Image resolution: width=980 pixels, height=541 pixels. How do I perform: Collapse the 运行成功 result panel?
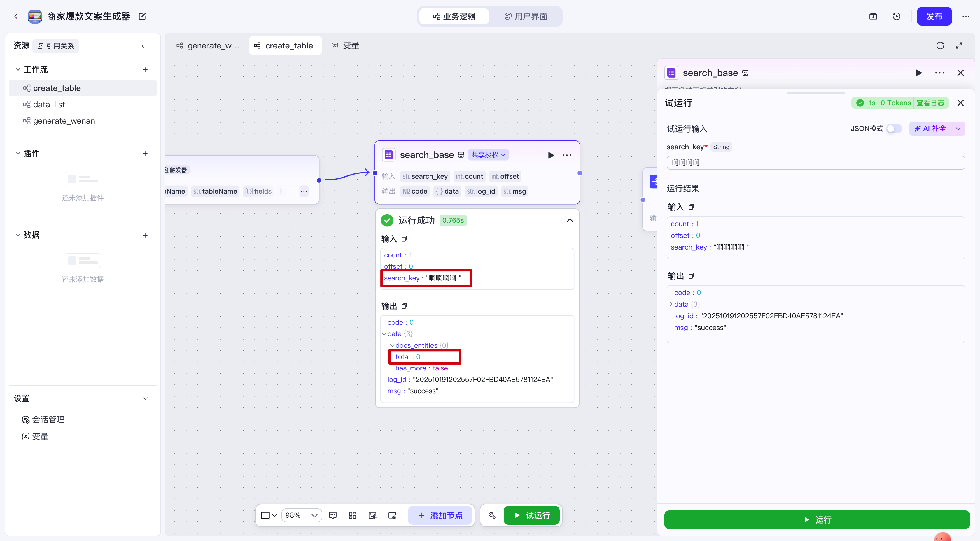coord(570,220)
